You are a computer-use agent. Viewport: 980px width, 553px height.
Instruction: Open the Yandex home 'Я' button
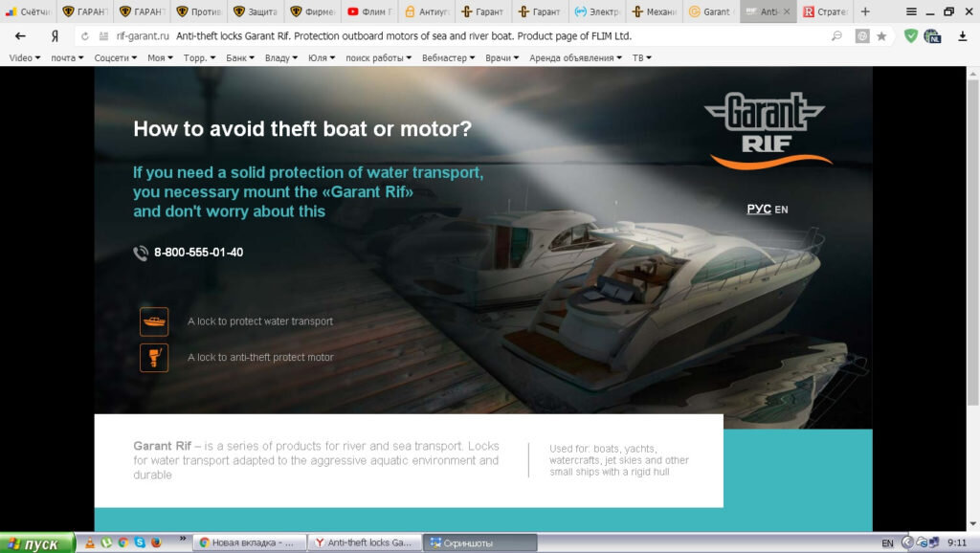point(55,36)
